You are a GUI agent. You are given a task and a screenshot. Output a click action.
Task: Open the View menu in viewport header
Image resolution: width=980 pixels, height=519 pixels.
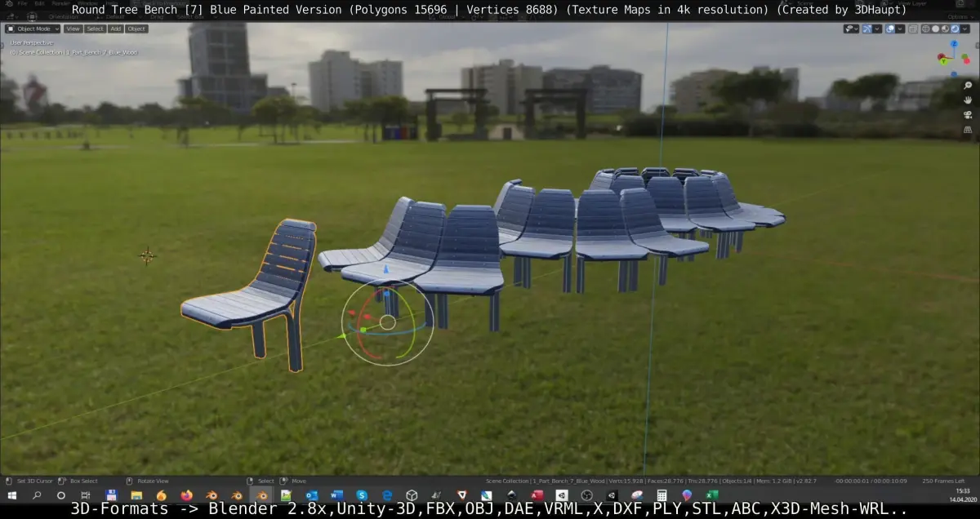(x=73, y=29)
